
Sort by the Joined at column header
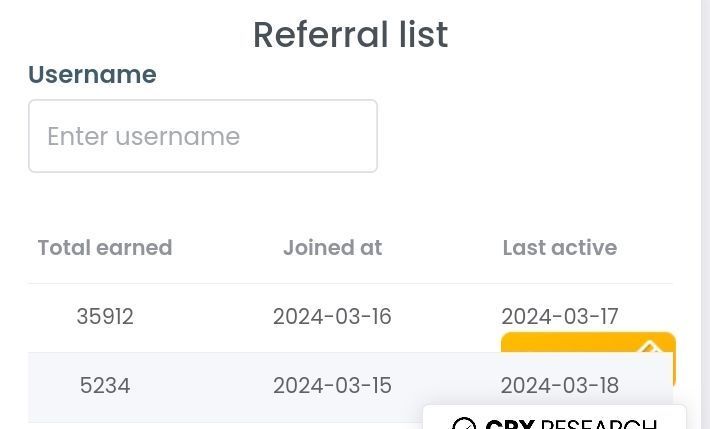point(333,248)
